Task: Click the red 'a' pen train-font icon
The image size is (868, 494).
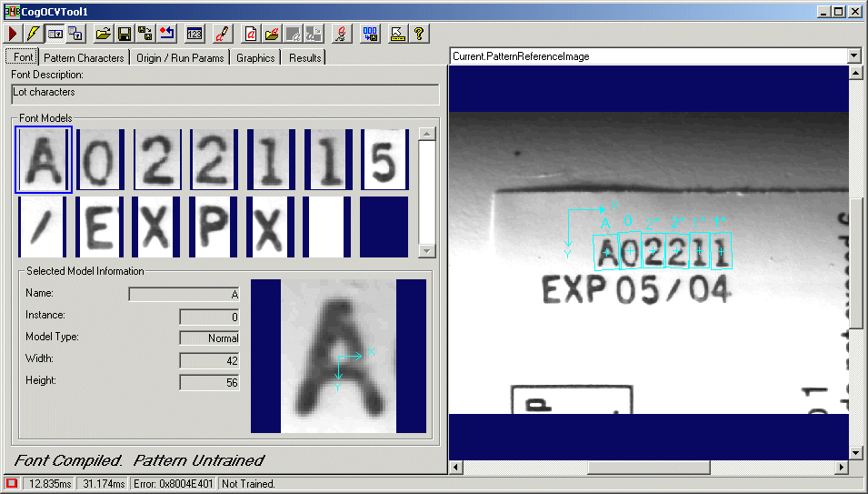Action: click(223, 34)
